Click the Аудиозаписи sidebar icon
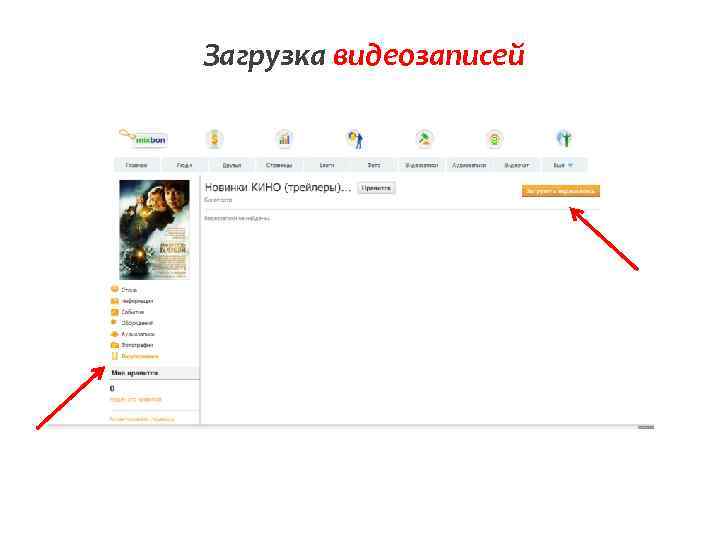 pos(114,334)
